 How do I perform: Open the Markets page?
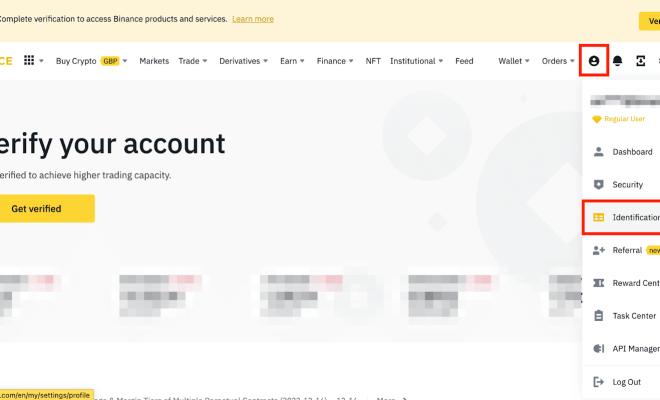pyautogui.click(x=154, y=61)
